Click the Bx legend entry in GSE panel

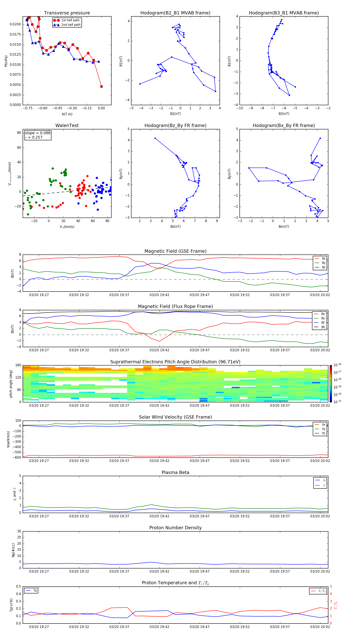[320, 259]
